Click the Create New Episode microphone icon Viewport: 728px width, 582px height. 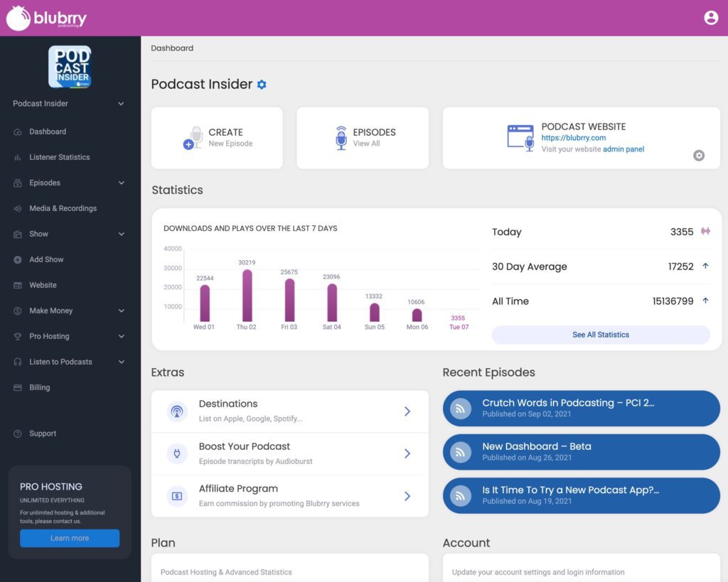tap(193, 138)
